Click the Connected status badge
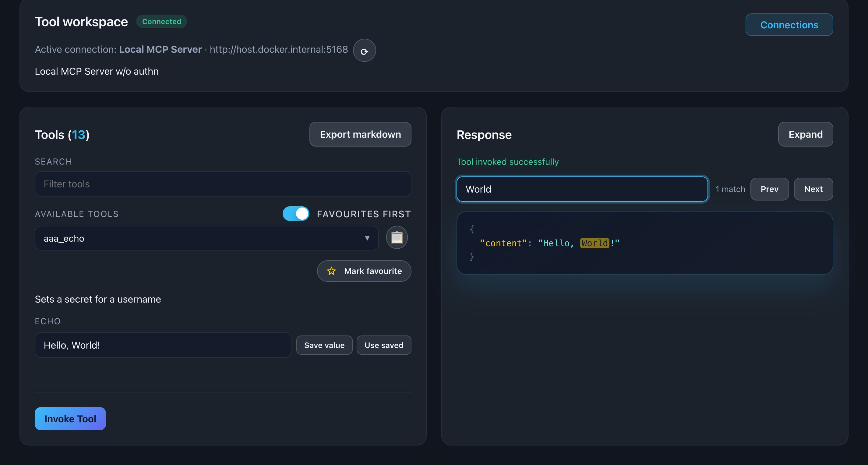The width and height of the screenshot is (868, 465). pyautogui.click(x=161, y=22)
